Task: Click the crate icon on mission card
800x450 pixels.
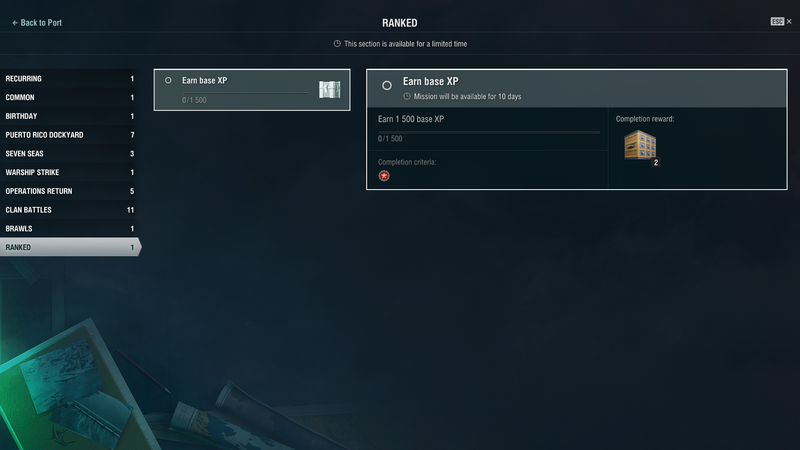Action: coord(330,89)
